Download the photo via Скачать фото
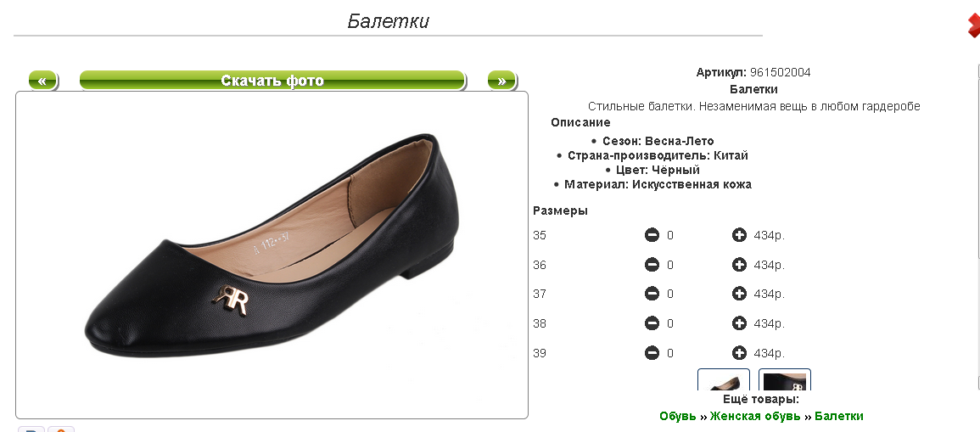The image size is (980, 432). pos(272,81)
